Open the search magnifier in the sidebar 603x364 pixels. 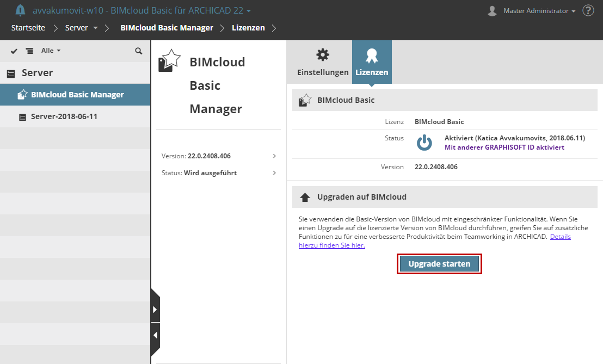click(139, 50)
